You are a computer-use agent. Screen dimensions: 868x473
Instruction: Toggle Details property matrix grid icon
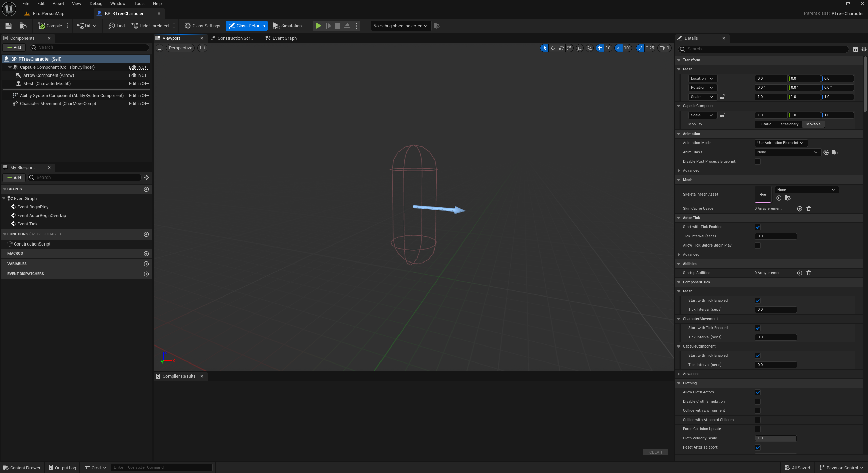[x=856, y=49]
